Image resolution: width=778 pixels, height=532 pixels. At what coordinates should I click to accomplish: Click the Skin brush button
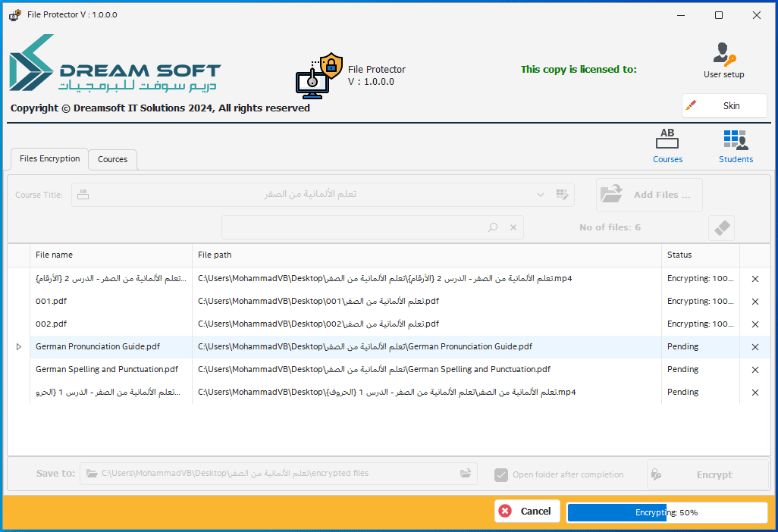724,105
